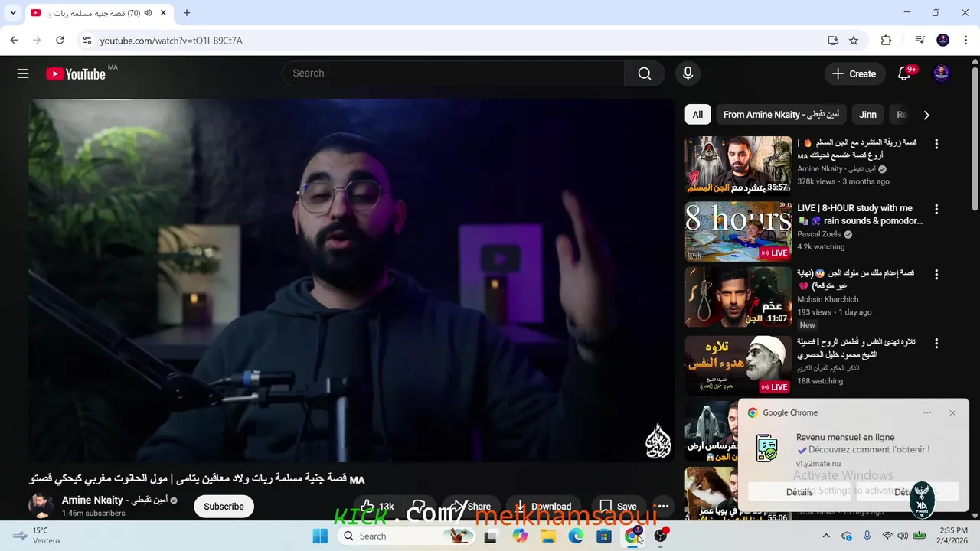Download the video
The height and width of the screenshot is (551, 980).
pos(543,506)
